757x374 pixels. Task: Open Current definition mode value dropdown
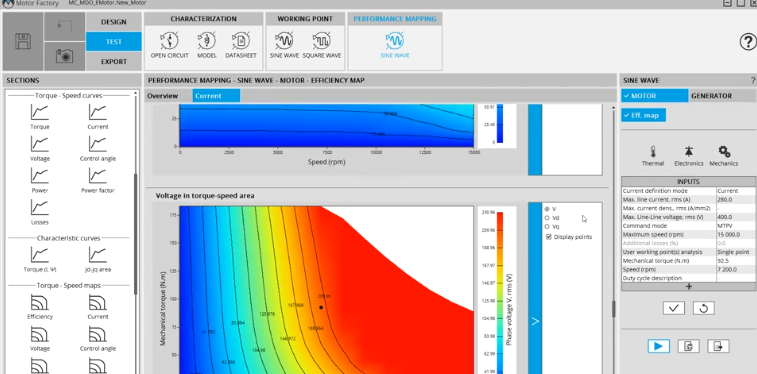click(736, 191)
